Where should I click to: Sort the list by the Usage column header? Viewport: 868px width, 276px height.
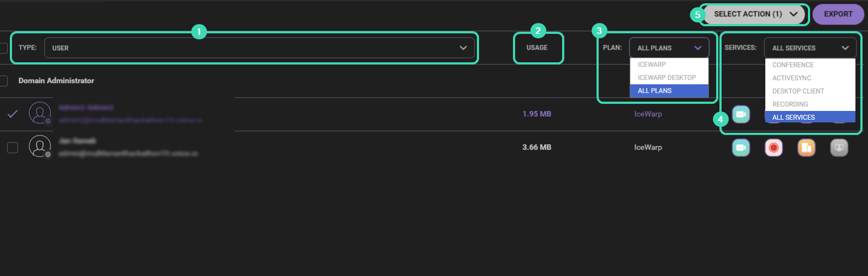tap(537, 48)
